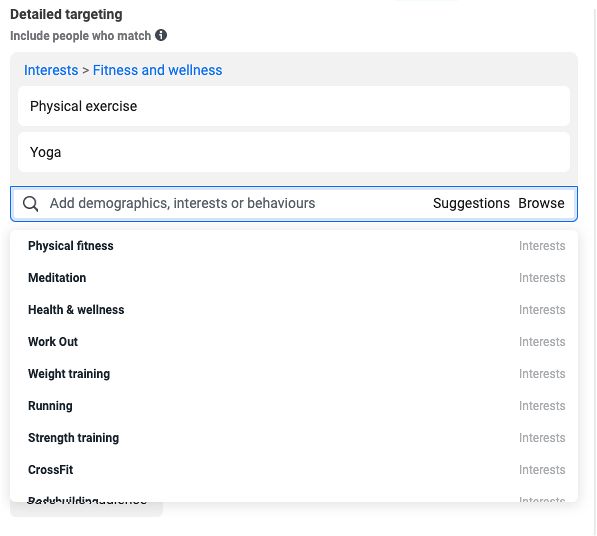Open the Browse option in search box
Viewport: 597px width, 536px height.
pos(541,203)
